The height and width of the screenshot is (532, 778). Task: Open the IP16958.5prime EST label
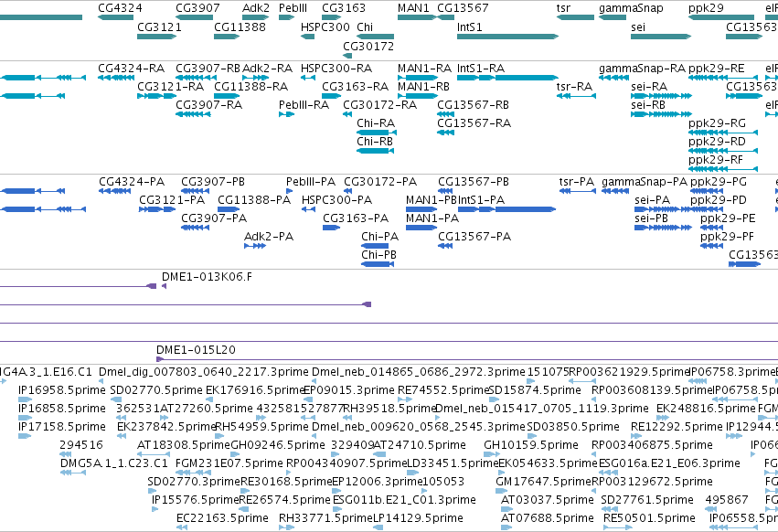(62, 390)
